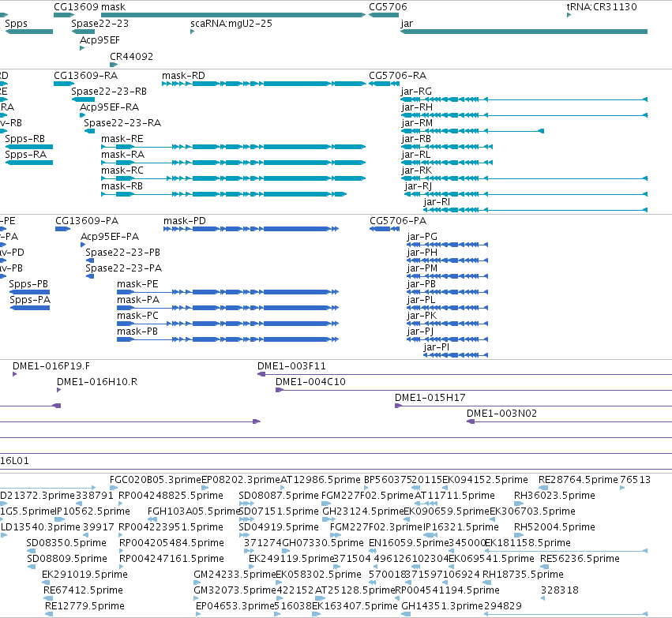Click the Spps-PB protein feature
Image resolution: width=672 pixels, height=618 pixels.
[x=29, y=292]
